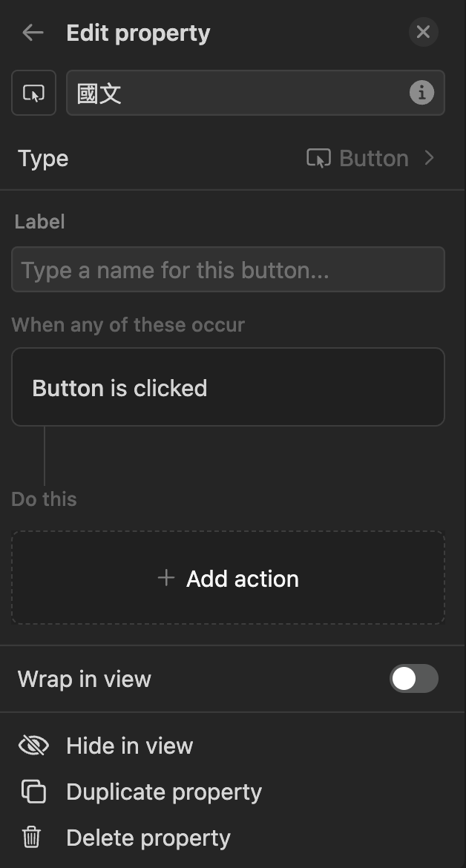Click the property name field 國文

(237, 93)
